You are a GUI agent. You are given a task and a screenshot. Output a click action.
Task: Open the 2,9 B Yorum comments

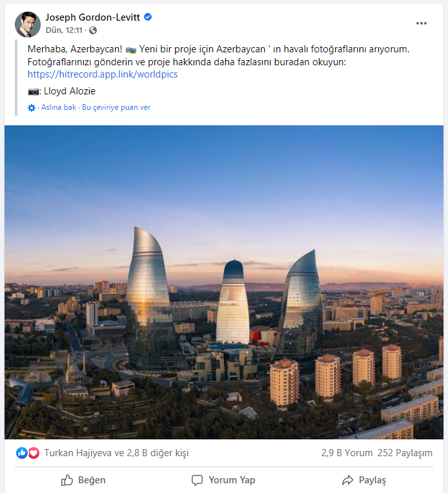click(347, 453)
